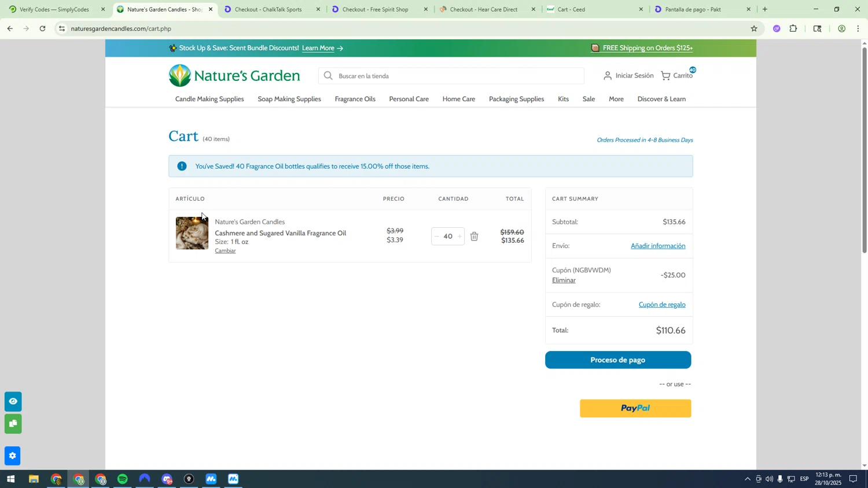
Task: Open Soap Making Supplies menu
Action: pyautogui.click(x=289, y=99)
